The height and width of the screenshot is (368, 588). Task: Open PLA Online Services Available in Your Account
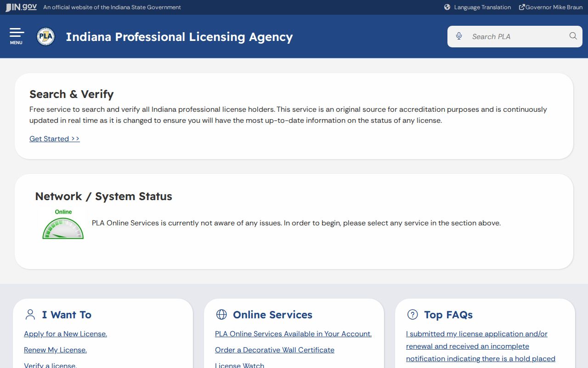[293, 334]
